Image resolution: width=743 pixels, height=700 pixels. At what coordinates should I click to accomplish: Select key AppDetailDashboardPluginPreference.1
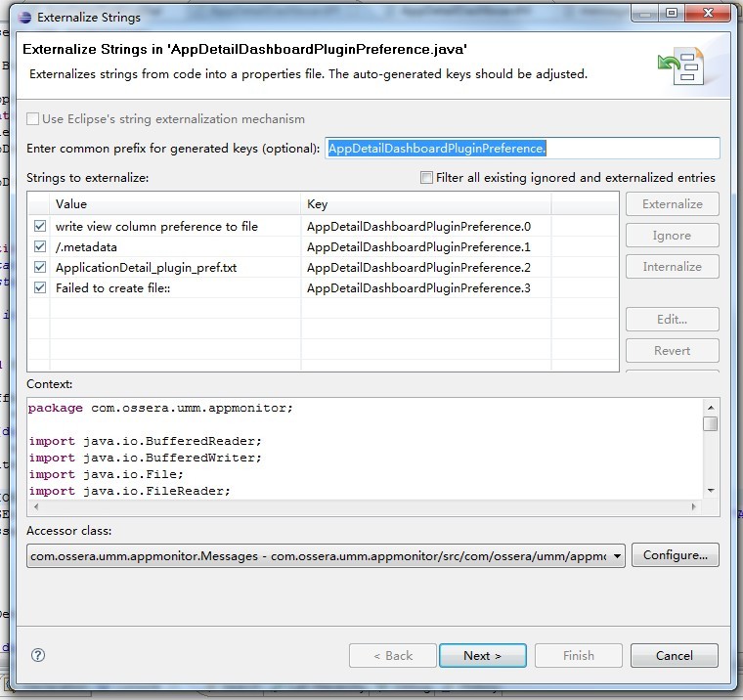pyautogui.click(x=418, y=247)
